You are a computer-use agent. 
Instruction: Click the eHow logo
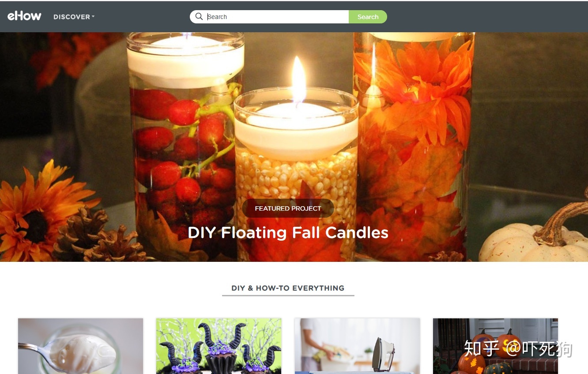(24, 16)
